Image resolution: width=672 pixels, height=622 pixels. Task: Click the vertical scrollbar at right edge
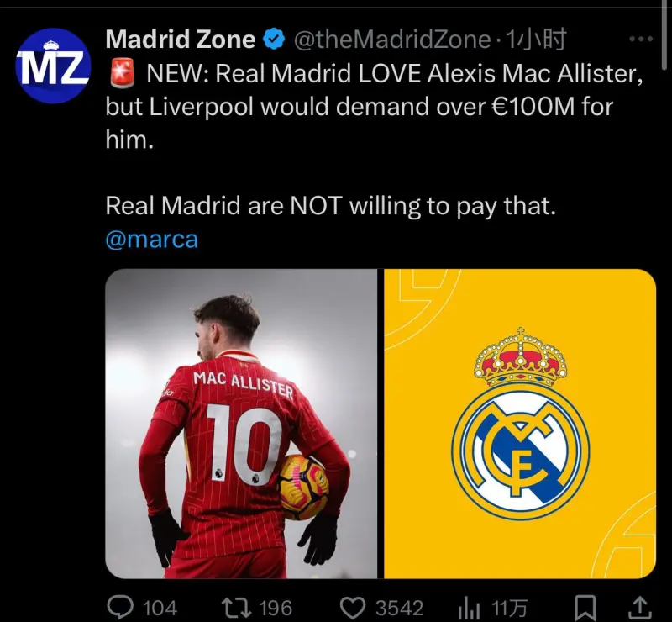click(664, 35)
